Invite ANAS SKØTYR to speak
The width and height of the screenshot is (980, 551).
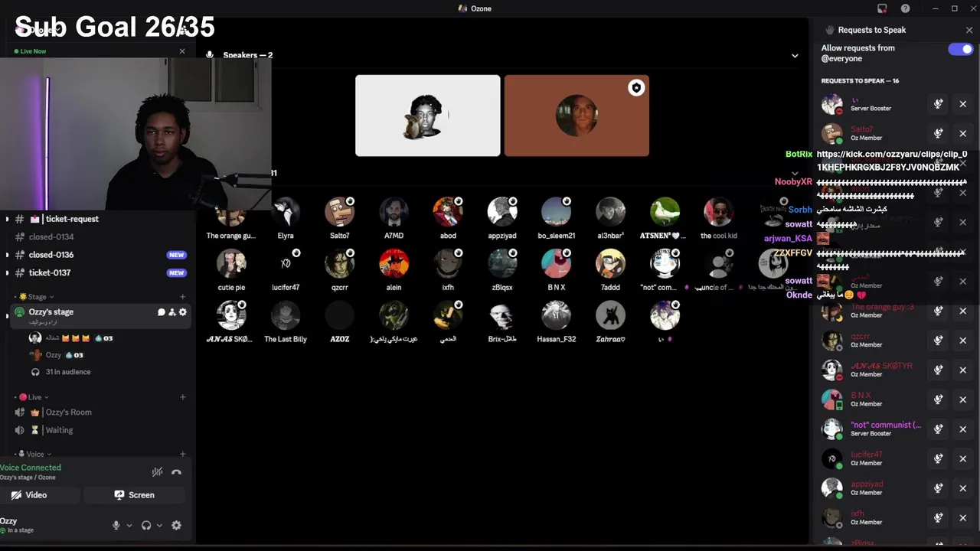tap(938, 370)
